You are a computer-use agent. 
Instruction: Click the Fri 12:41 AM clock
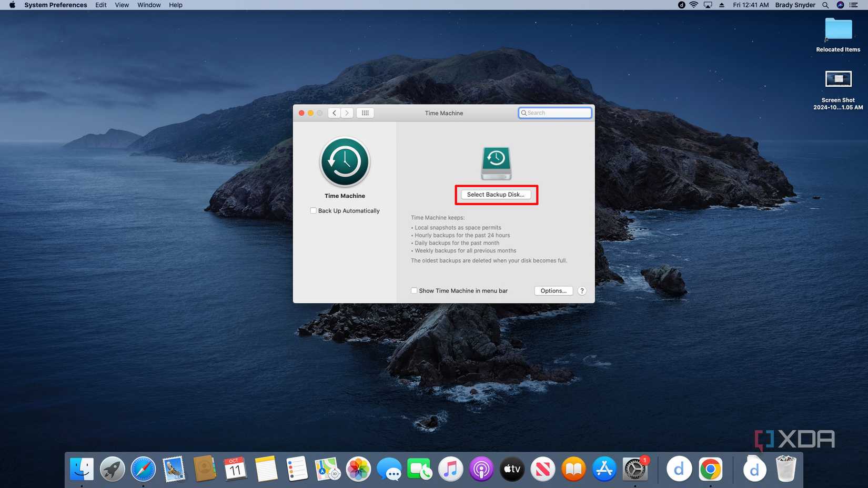click(751, 5)
